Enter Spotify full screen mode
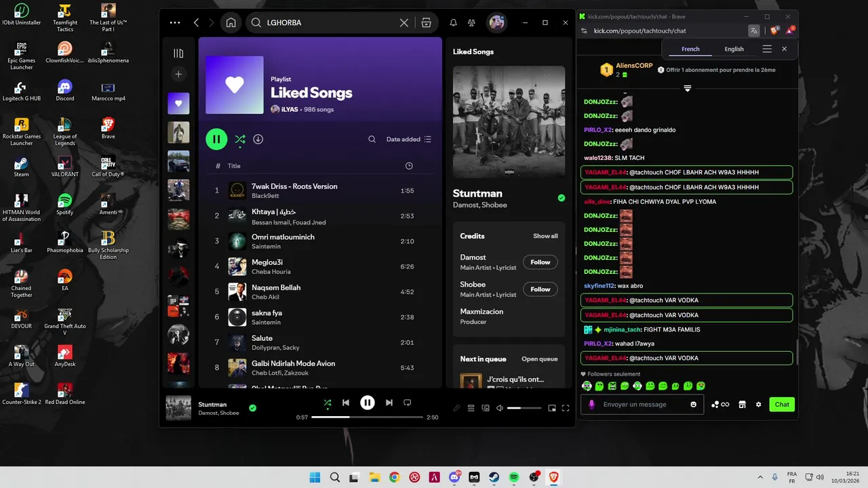 tap(566, 408)
